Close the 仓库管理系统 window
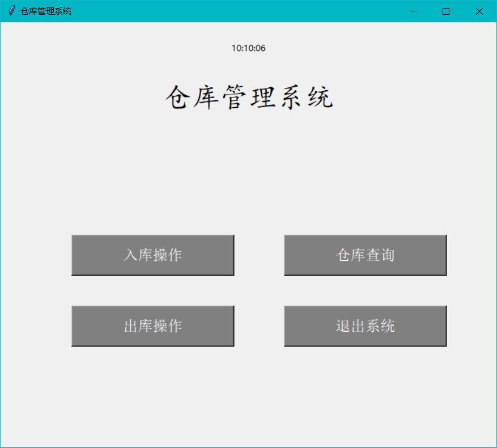Image resolution: width=497 pixels, height=448 pixels. 479,11
